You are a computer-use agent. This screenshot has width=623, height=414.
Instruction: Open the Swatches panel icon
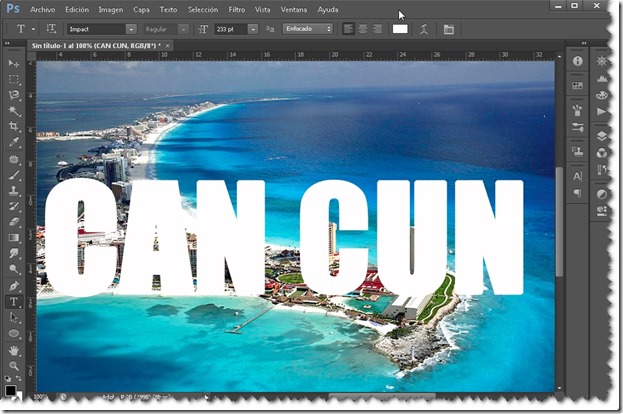(578, 86)
